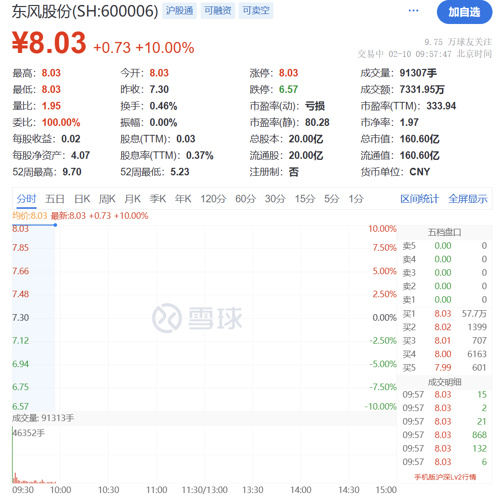Viewport: 500px width, 496px height.
Task: Open 区间统计 range statistics
Action: 419,199
